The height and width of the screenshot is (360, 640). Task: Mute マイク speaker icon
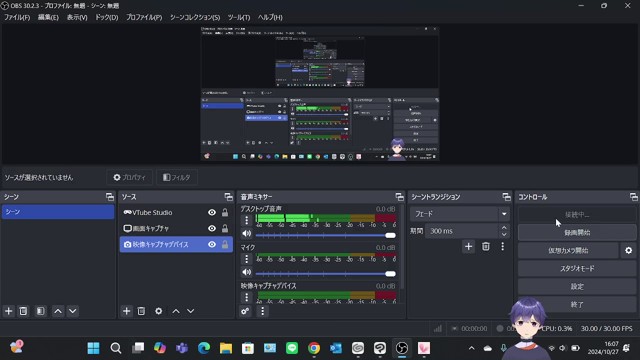point(247,272)
